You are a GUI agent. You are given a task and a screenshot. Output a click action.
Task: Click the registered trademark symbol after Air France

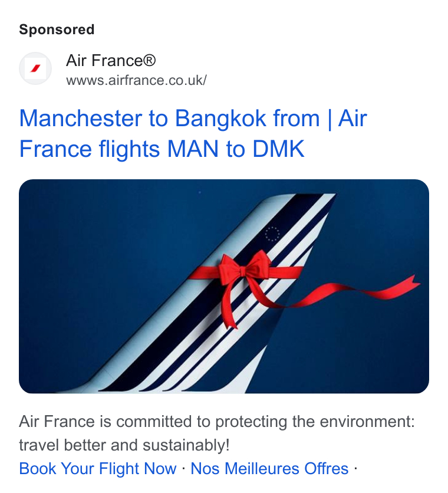(x=149, y=61)
